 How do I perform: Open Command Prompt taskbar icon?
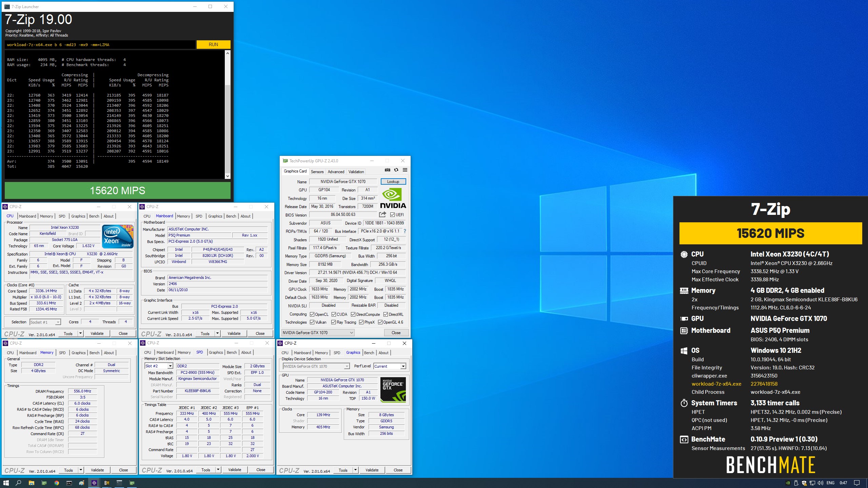tap(69, 483)
